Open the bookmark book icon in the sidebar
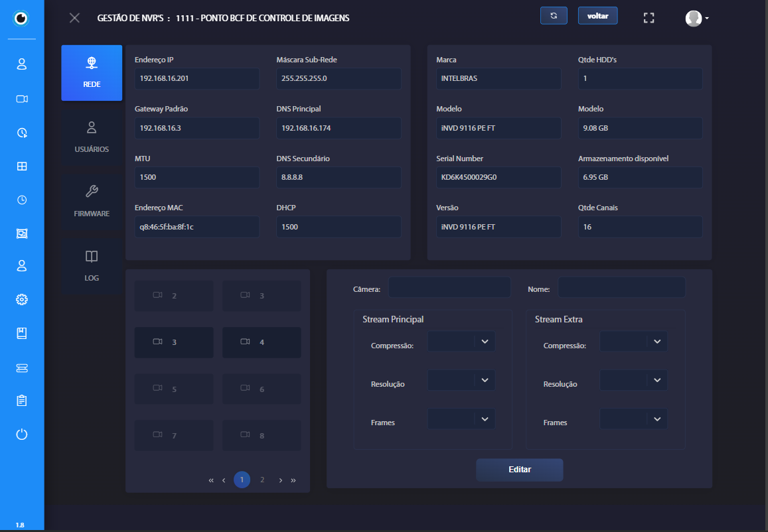 pyautogui.click(x=21, y=333)
